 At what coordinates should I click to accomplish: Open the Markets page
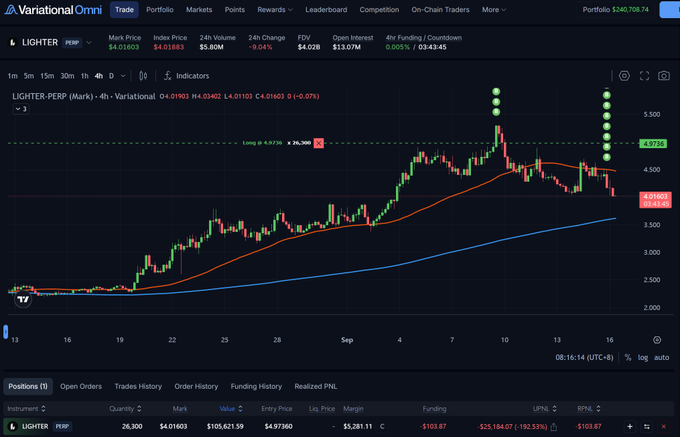pos(199,10)
